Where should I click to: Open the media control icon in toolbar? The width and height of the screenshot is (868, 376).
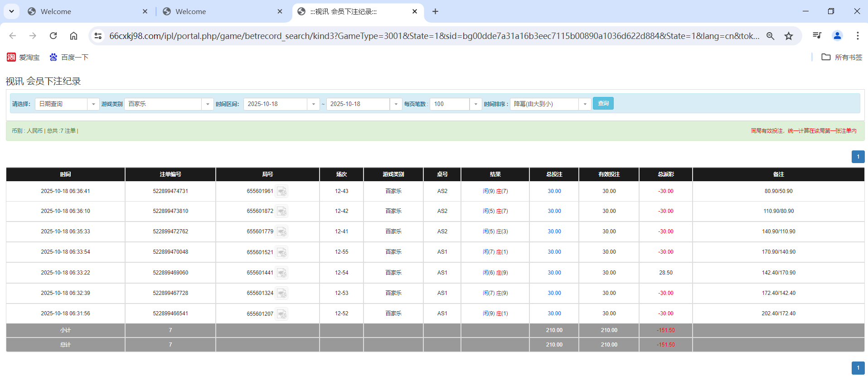pyautogui.click(x=817, y=36)
